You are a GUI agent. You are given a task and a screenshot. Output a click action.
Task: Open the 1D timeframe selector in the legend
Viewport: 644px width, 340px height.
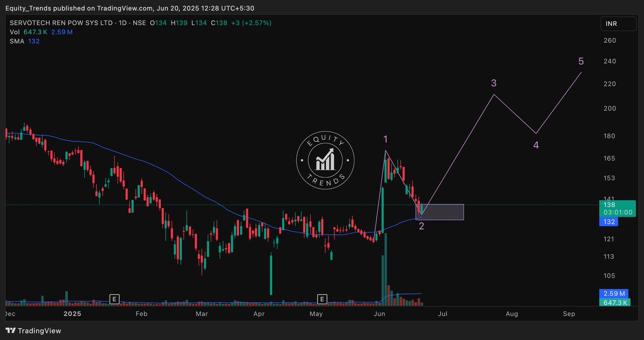pyautogui.click(x=123, y=23)
